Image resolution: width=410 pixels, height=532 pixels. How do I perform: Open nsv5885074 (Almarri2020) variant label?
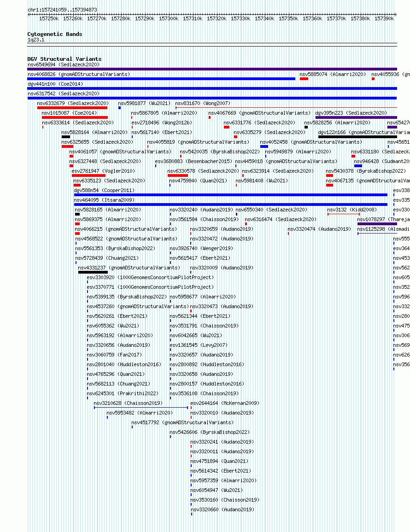click(333, 74)
